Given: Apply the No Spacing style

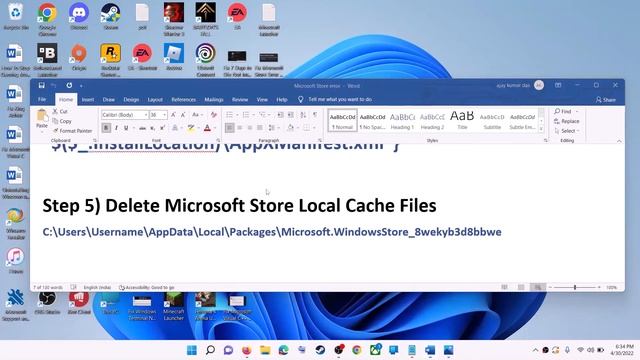Looking at the screenshot, I should [x=372, y=121].
